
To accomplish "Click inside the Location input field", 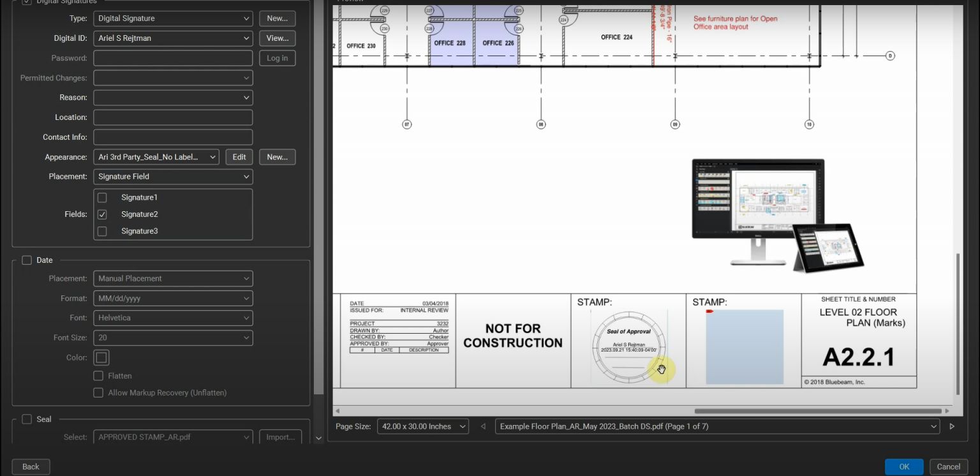I will (172, 117).
